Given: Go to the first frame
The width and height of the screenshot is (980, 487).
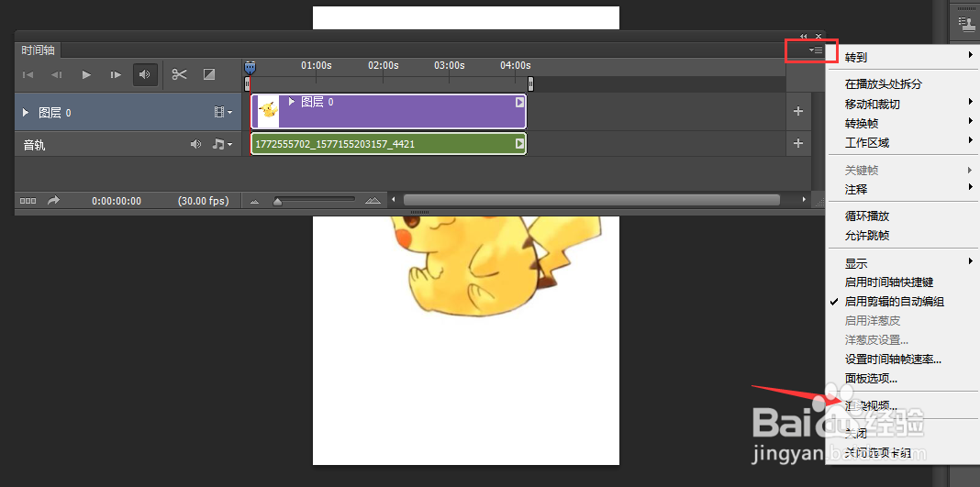Looking at the screenshot, I should (x=28, y=75).
